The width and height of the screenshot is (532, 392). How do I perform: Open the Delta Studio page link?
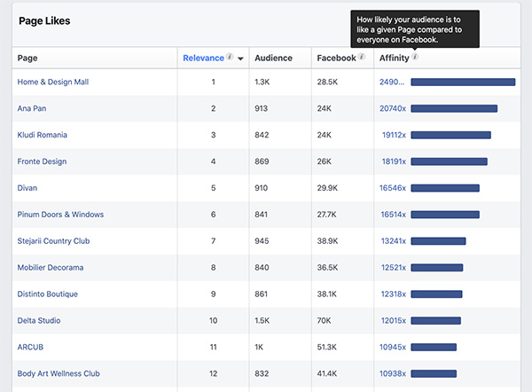click(x=39, y=320)
